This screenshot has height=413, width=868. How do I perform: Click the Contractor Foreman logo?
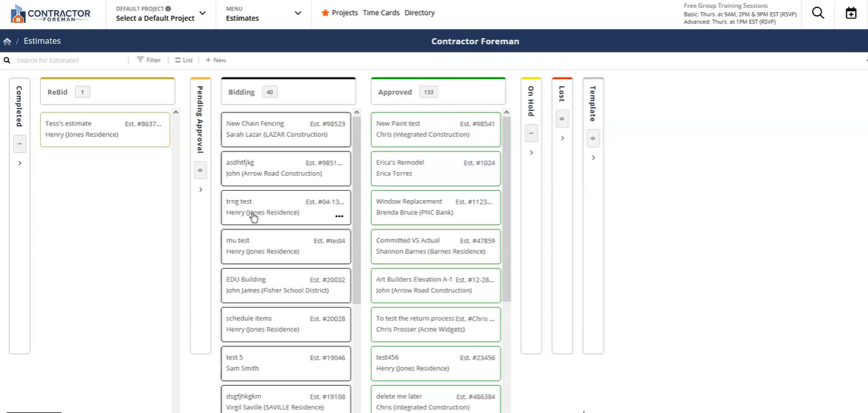coord(50,12)
